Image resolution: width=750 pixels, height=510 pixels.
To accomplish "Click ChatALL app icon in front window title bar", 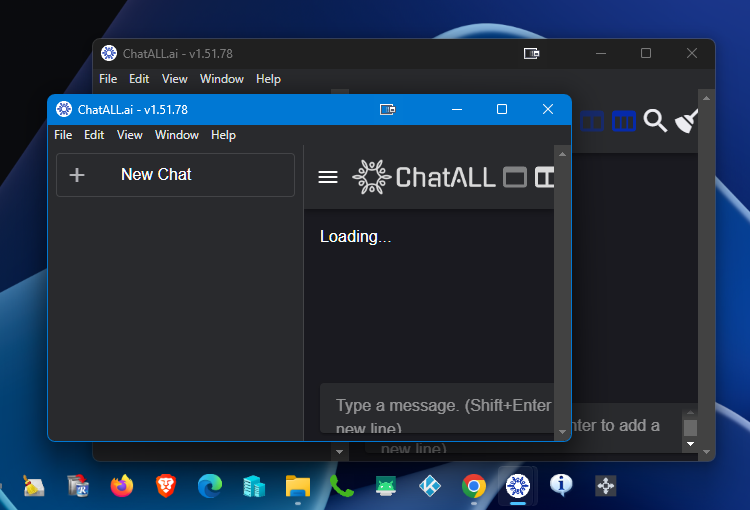I will pyautogui.click(x=64, y=110).
